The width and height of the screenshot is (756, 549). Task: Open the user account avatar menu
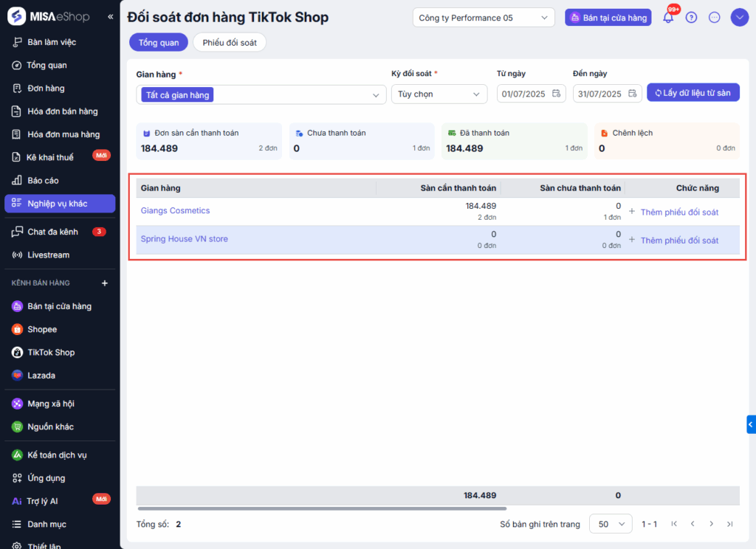740,18
